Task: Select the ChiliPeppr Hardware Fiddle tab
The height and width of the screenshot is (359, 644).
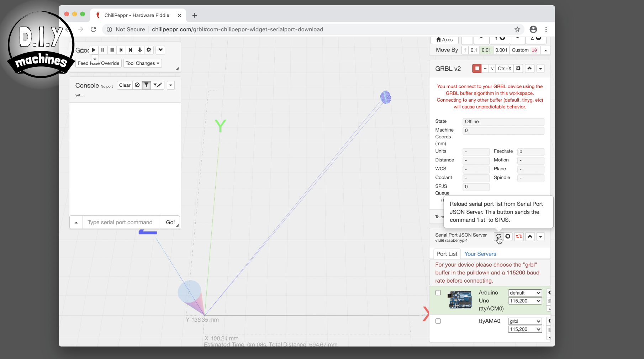Action: (137, 15)
